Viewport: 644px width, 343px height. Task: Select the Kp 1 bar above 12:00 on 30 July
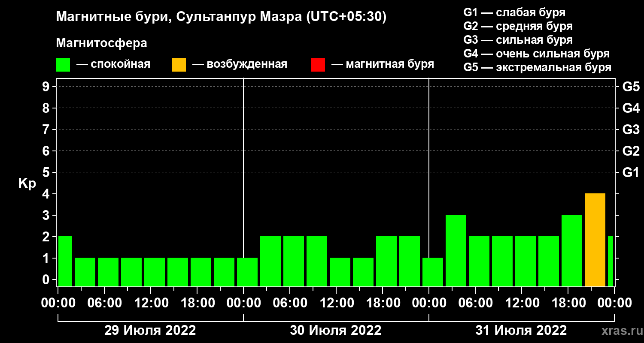[340, 272]
